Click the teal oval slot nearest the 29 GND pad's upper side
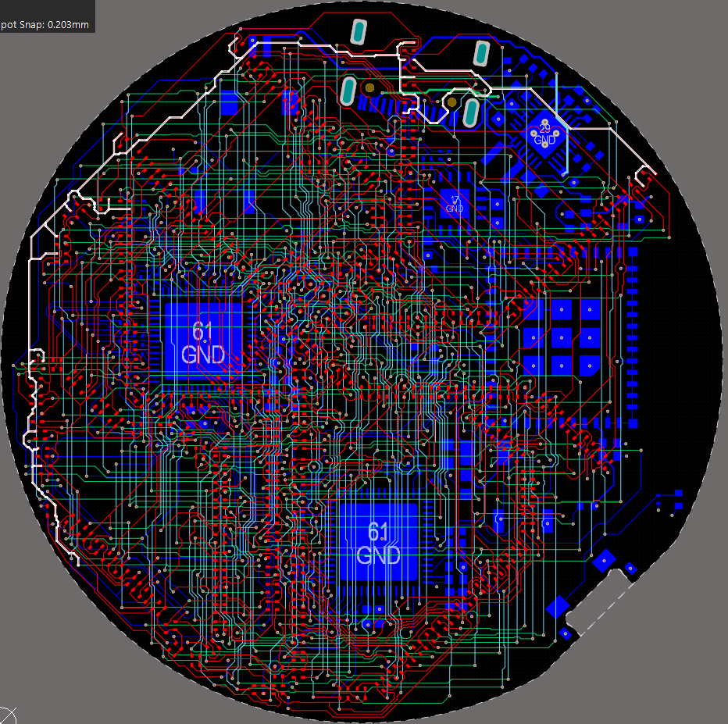Image resolution: width=728 pixels, height=724 pixels. coord(482,53)
